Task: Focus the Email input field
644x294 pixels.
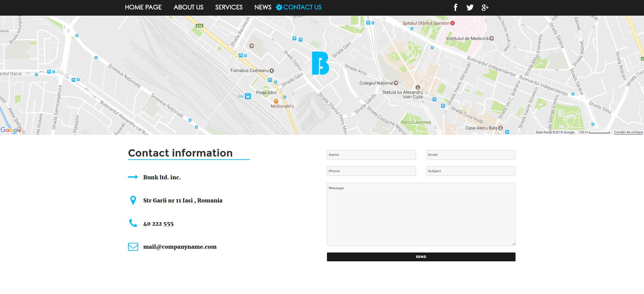Action: click(471, 155)
